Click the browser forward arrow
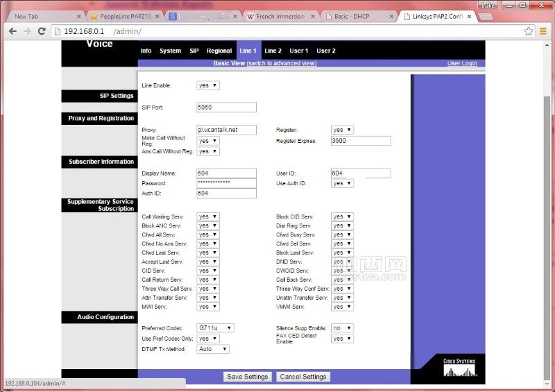The height and width of the screenshot is (392, 555). (x=27, y=31)
